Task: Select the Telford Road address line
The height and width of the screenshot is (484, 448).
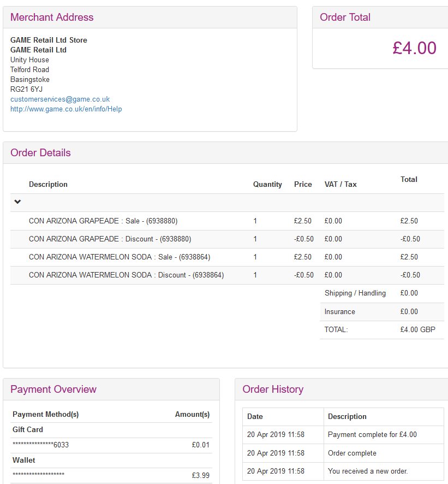Action: point(29,69)
